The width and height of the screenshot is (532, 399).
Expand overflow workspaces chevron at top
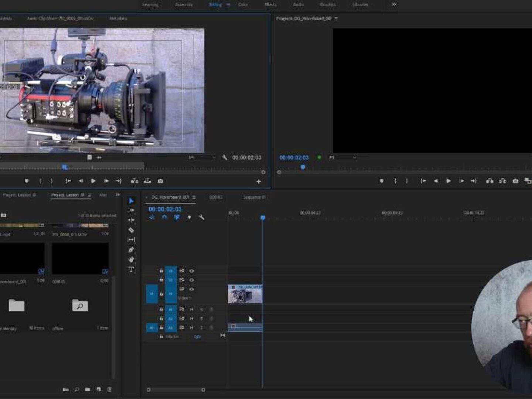click(x=394, y=4)
